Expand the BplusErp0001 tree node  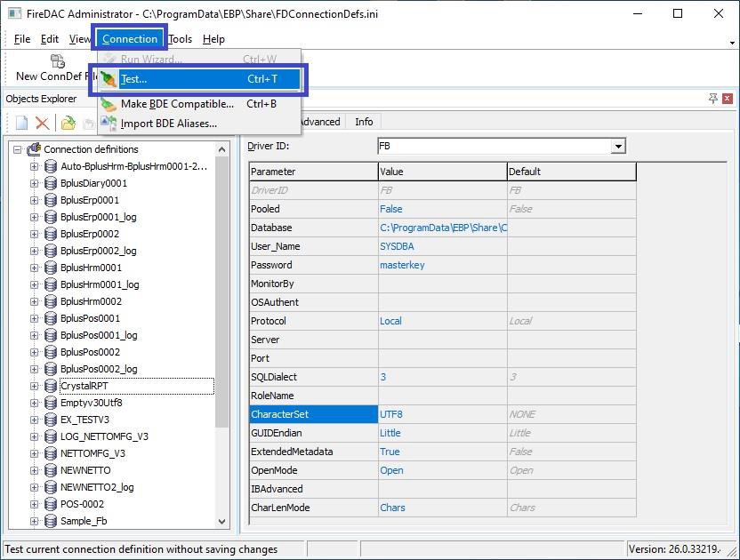(x=34, y=200)
